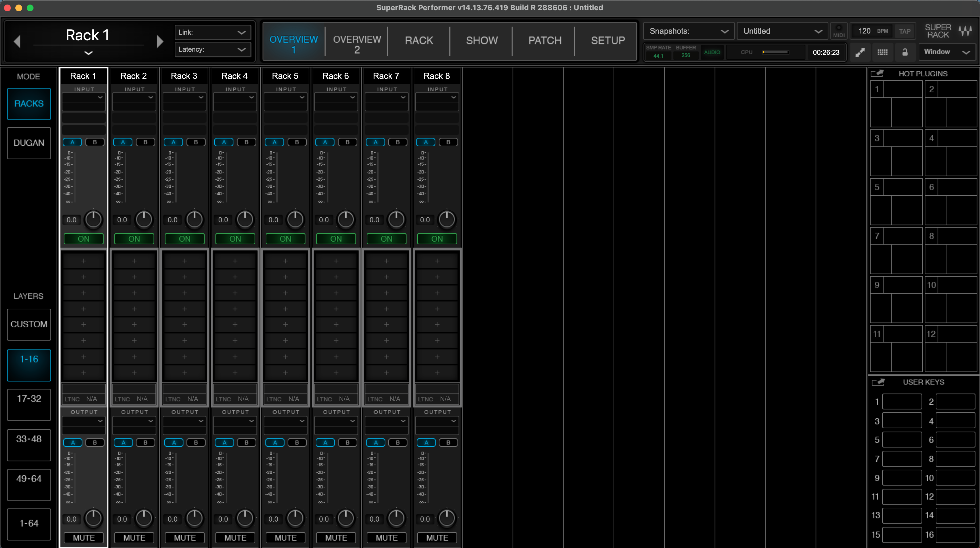The width and height of the screenshot is (980, 548).
Task: Go to the previous rack with the left arrow
Action: pyautogui.click(x=17, y=41)
